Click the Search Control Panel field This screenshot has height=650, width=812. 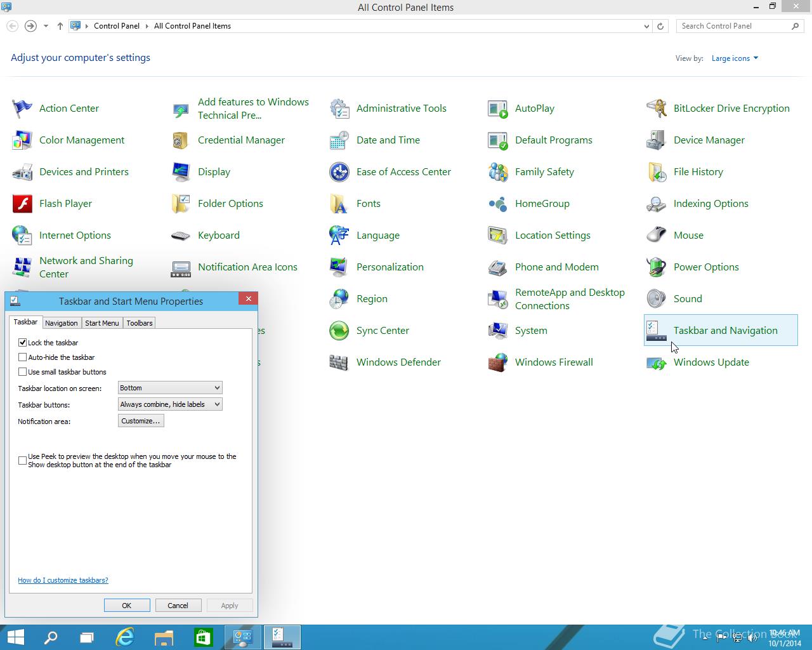click(x=734, y=26)
